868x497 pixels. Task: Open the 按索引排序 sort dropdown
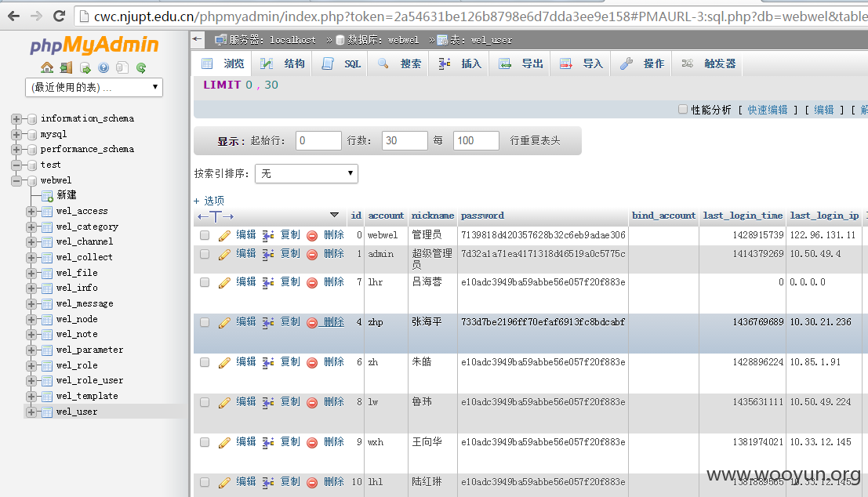(x=306, y=173)
